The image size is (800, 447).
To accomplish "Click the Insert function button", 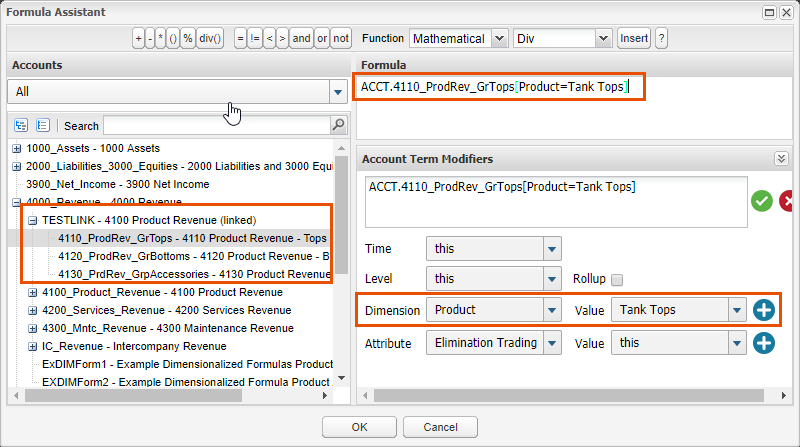I will tap(634, 38).
